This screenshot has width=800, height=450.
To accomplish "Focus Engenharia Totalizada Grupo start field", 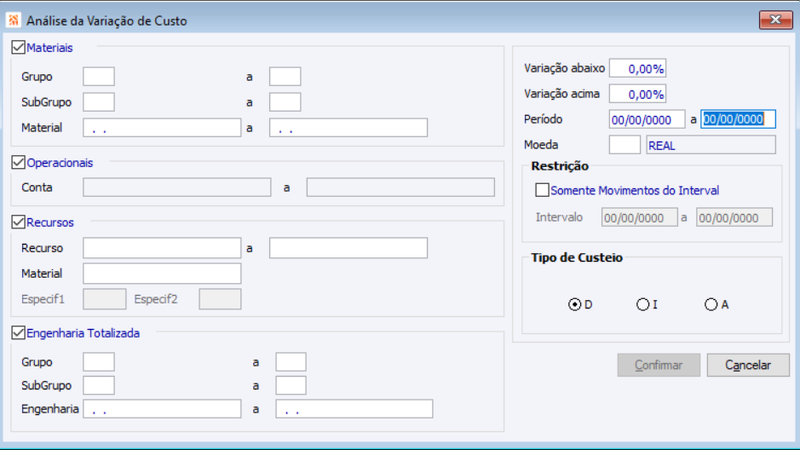I will coord(99,362).
